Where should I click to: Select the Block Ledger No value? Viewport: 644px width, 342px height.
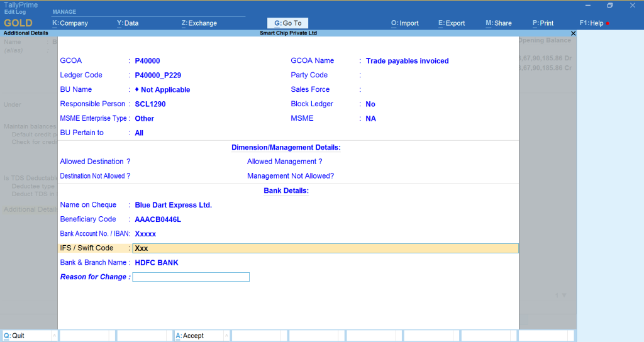(370, 104)
